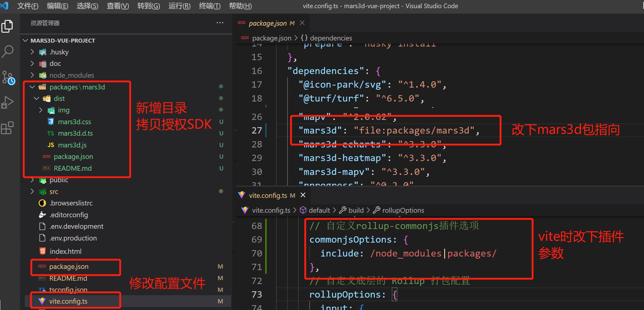Open tsconfig.json in explorer
The height and width of the screenshot is (310, 644).
pyautogui.click(x=68, y=290)
